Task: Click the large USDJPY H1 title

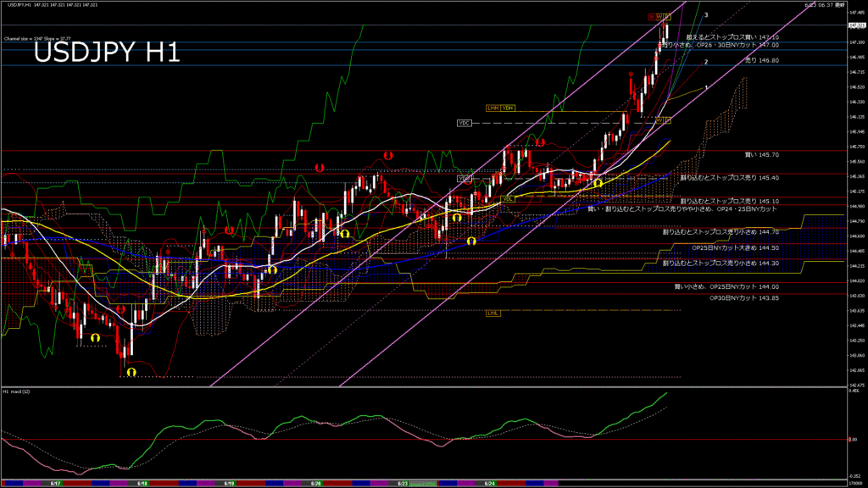Action: click(107, 53)
